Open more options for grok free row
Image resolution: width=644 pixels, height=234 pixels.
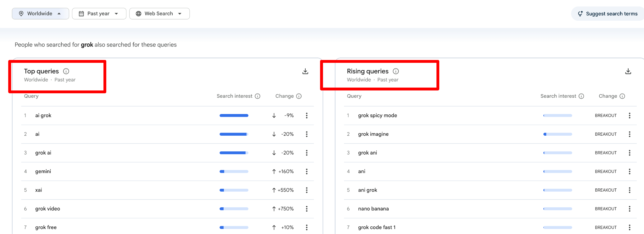pos(307,227)
